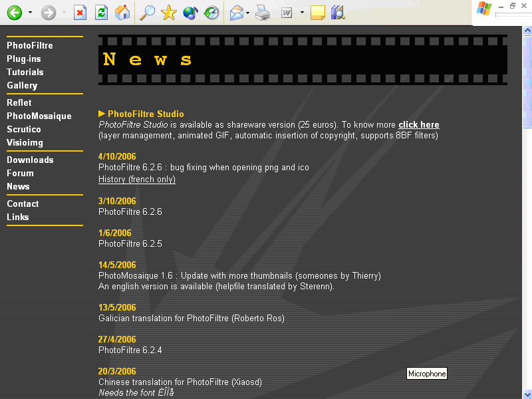Screen dimensions: 532x399
Task: Expand the Mail button dropdown arrow
Action: pyautogui.click(x=247, y=13)
